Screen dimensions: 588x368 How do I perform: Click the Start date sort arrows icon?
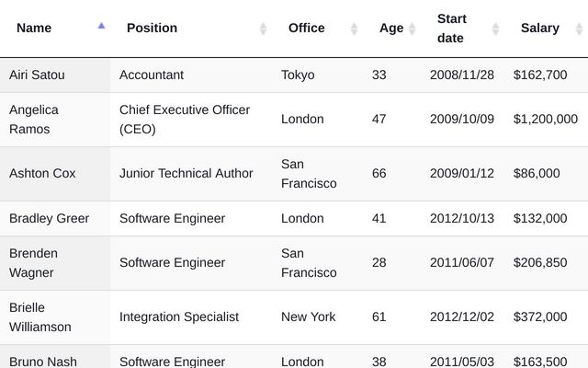point(496,29)
